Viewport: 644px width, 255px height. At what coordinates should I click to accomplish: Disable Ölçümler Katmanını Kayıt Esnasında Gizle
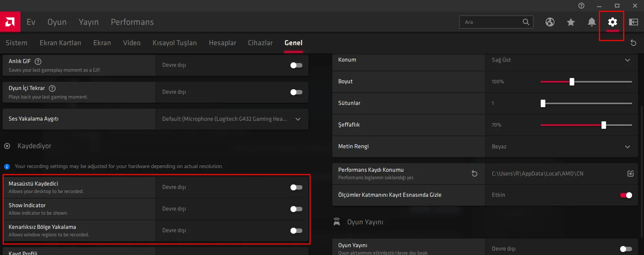pos(626,195)
